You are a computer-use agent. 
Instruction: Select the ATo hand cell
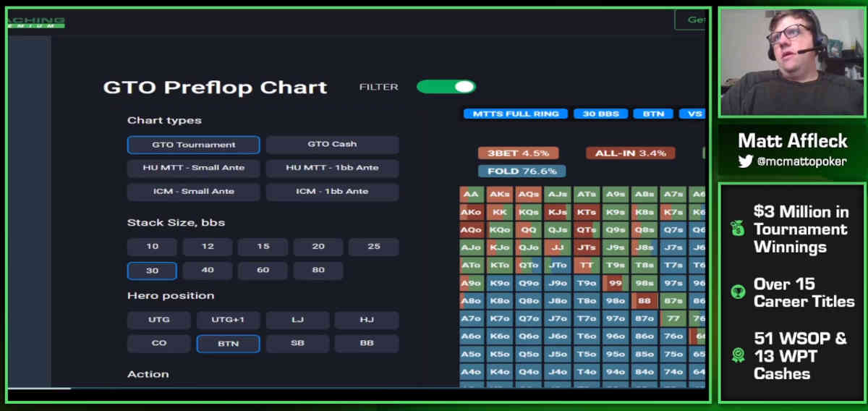click(471, 266)
